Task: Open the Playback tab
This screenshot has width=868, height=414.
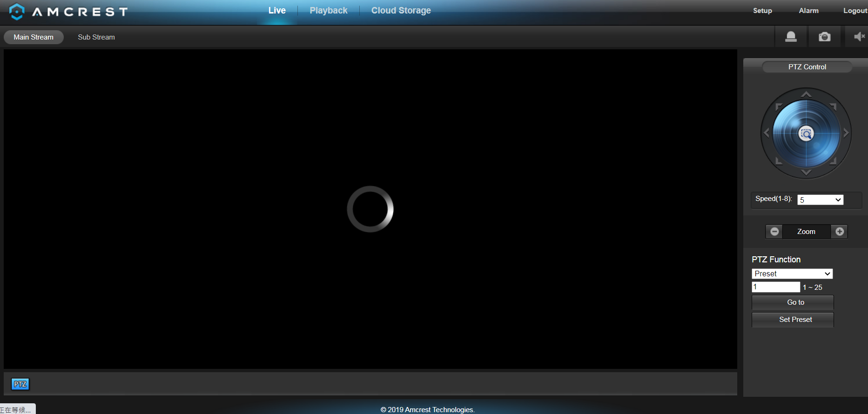Action: 329,10
